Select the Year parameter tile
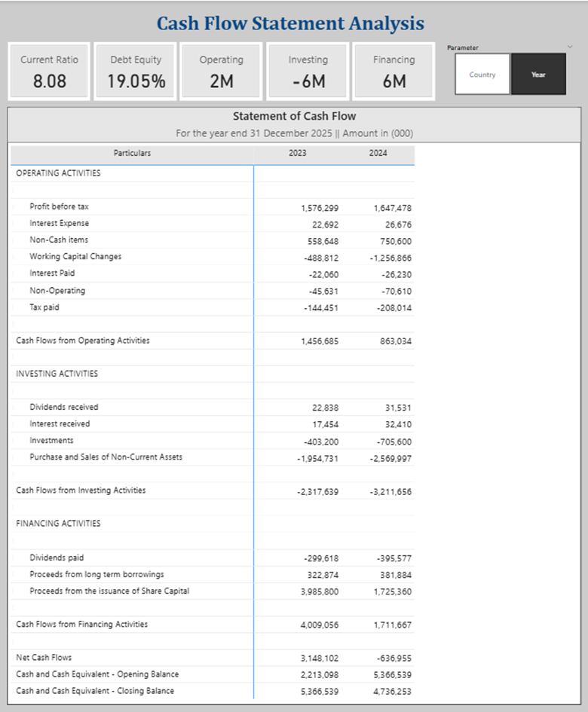The image size is (588, 712). [538, 75]
